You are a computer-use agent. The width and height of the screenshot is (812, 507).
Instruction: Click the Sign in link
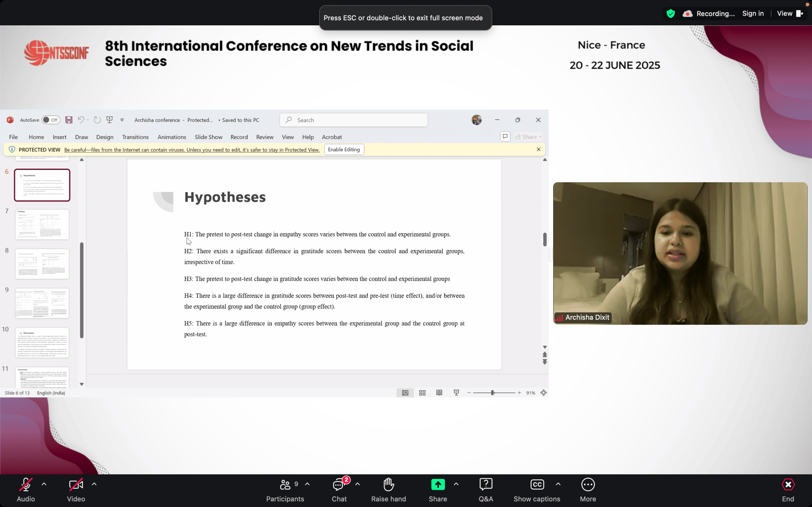coord(753,13)
